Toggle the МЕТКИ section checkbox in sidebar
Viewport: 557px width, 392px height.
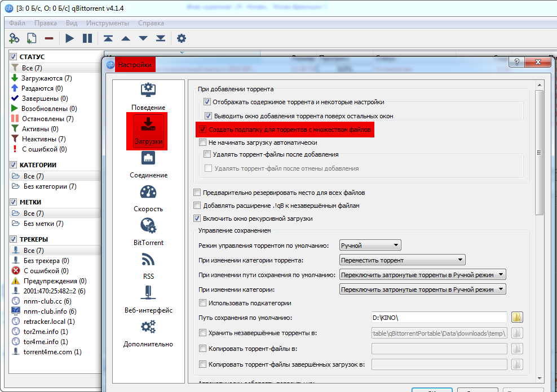(x=14, y=202)
